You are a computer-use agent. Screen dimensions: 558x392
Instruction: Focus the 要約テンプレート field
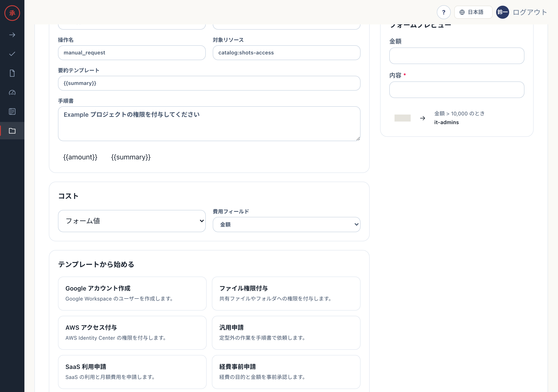[x=209, y=83]
